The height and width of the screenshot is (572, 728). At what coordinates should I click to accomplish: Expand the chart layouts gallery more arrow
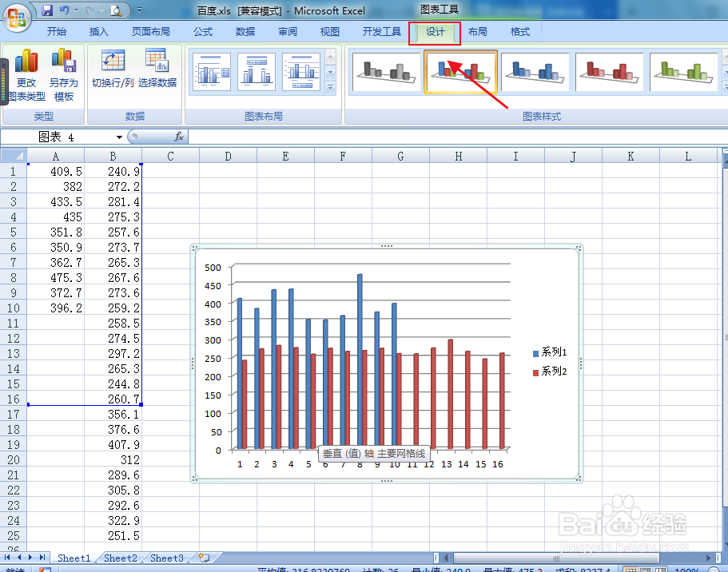[x=331, y=87]
